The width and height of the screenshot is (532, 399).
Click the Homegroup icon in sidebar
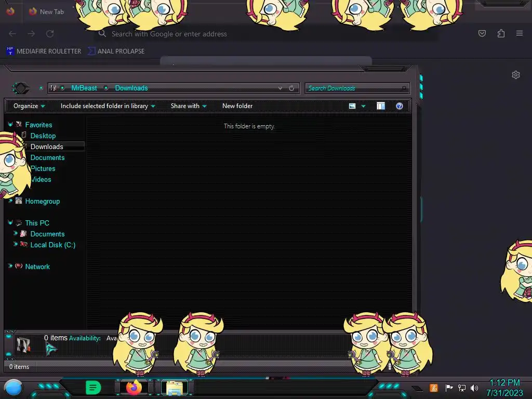click(x=19, y=201)
